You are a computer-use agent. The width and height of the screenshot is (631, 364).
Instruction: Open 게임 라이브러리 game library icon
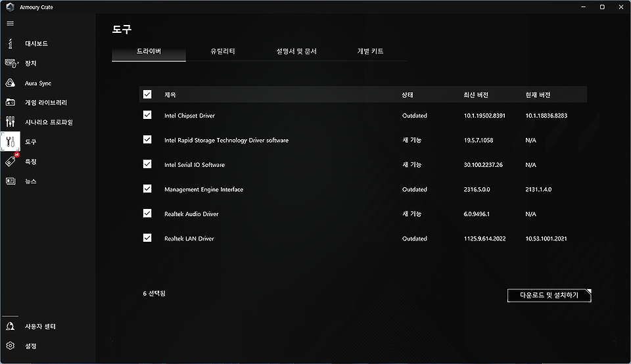(10, 102)
